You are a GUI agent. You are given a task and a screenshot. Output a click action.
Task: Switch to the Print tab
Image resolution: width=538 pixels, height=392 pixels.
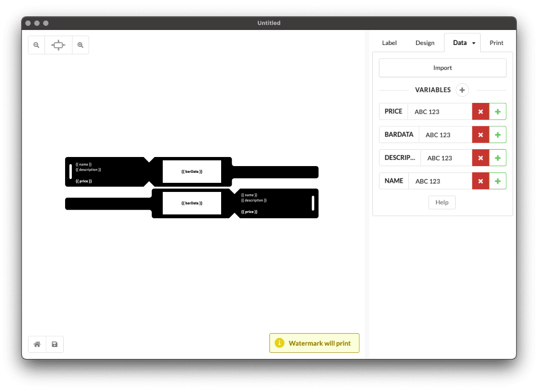tap(496, 43)
